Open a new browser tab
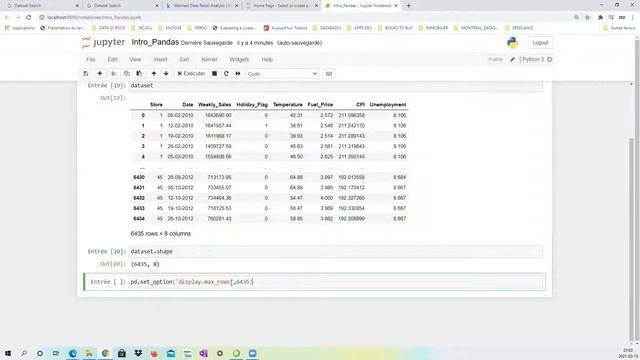640x360 pixels. pyautogui.click(x=409, y=6)
